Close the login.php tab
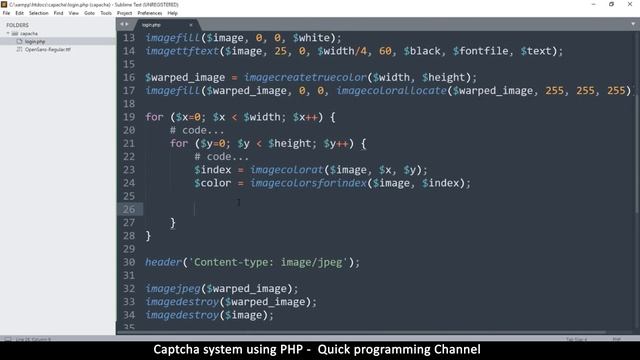640x360 pixels. click(x=191, y=25)
